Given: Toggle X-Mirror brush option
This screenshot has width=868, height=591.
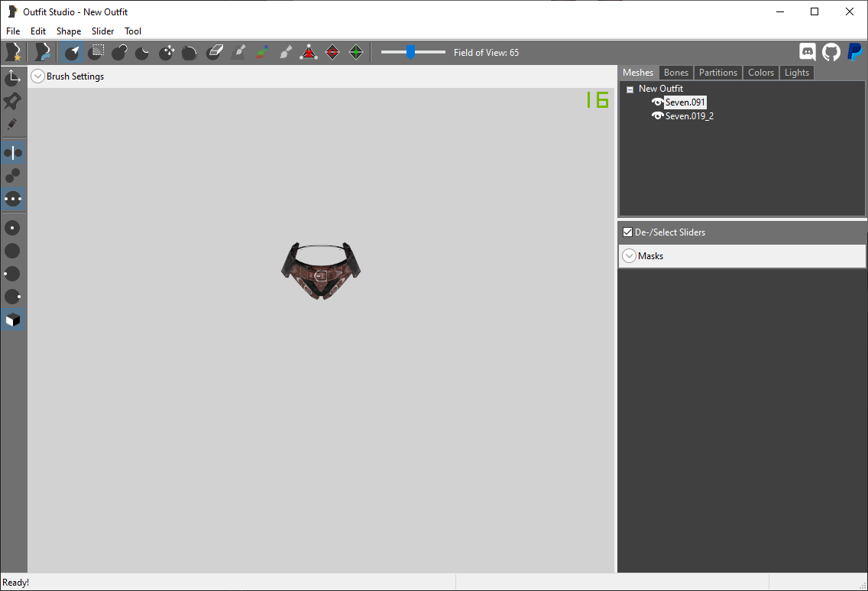Looking at the screenshot, I should 13,152.
